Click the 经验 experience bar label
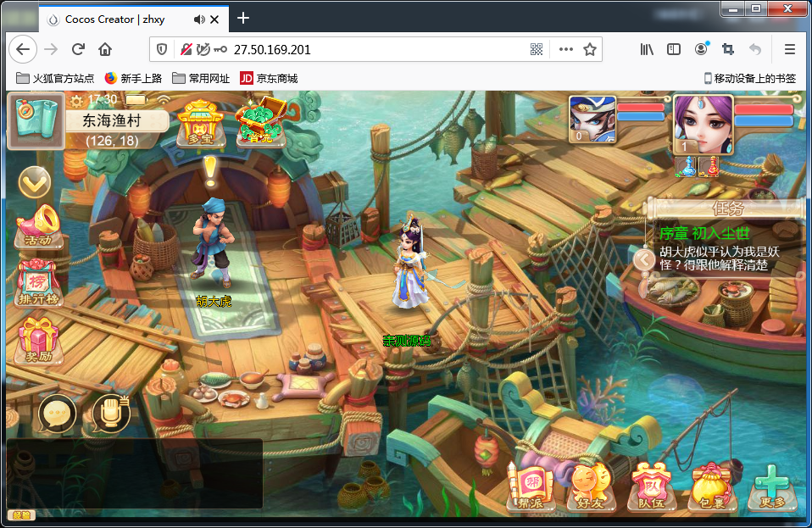This screenshot has height=528, width=812. click(x=21, y=515)
